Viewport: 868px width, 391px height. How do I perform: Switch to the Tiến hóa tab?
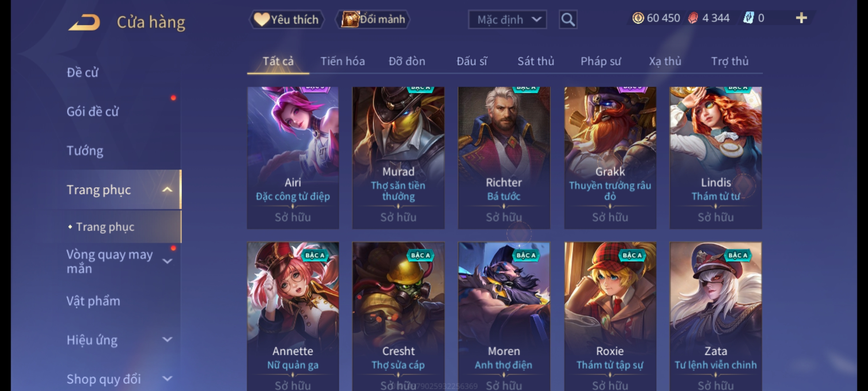(x=342, y=61)
